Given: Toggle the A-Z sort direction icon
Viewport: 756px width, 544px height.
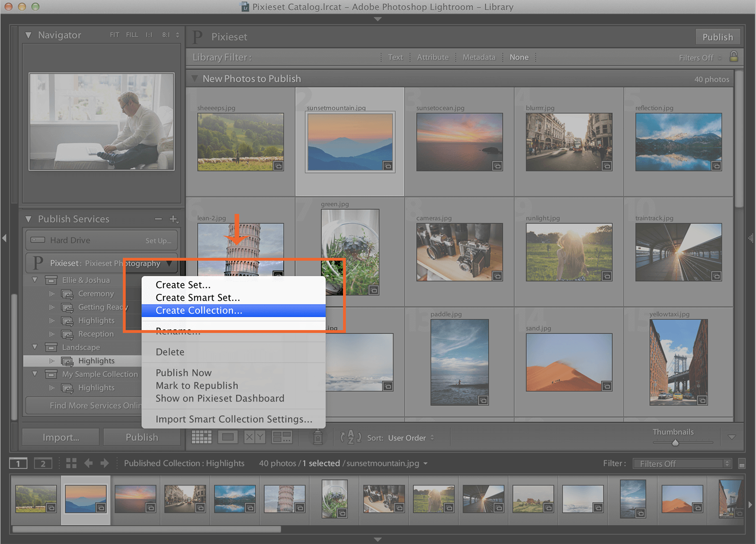Looking at the screenshot, I should tap(350, 438).
